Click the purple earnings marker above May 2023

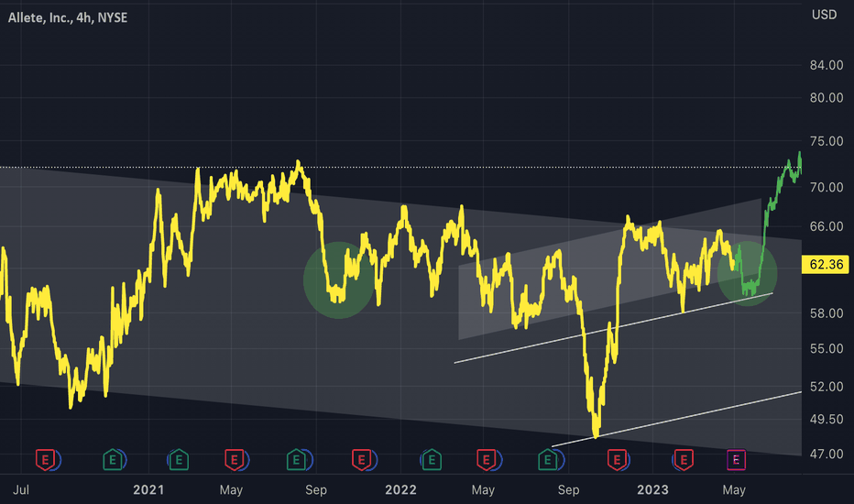[x=737, y=460]
